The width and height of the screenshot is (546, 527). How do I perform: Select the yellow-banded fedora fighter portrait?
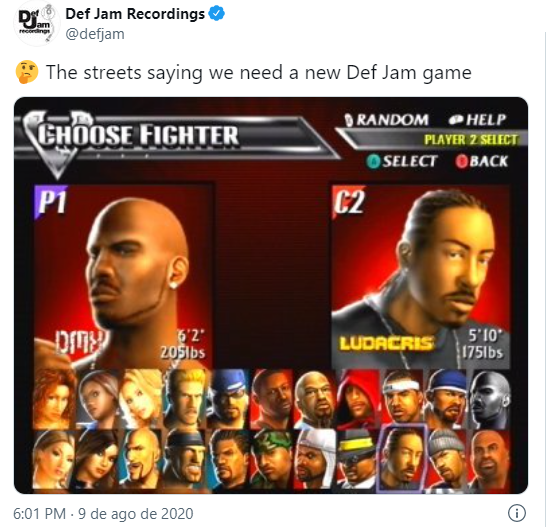(357, 459)
